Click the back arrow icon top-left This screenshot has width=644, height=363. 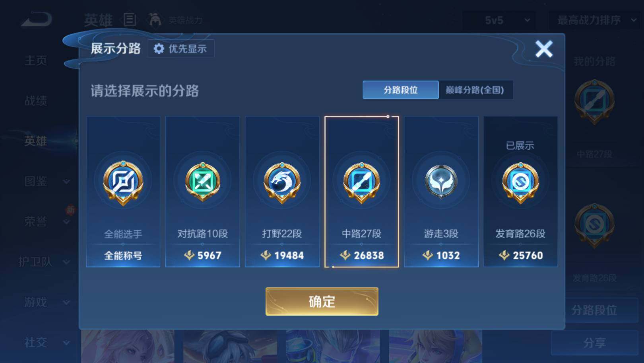(37, 20)
